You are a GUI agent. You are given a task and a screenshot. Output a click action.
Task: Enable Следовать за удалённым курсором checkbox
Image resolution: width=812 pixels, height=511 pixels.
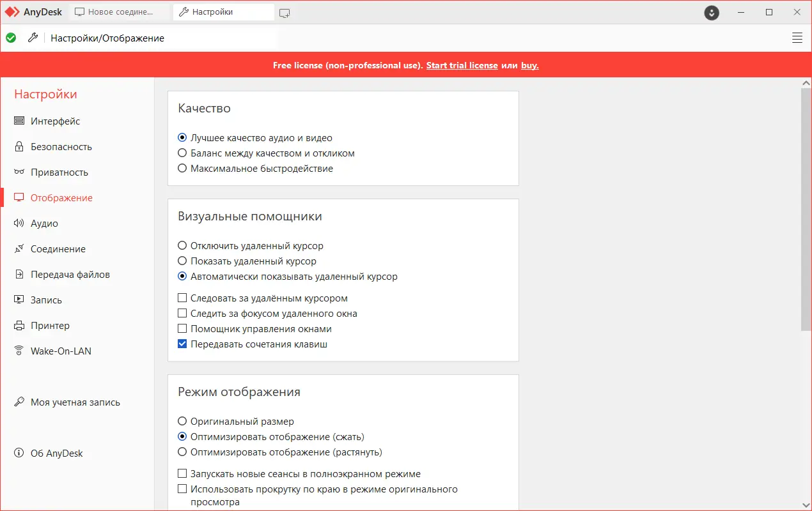pos(183,298)
